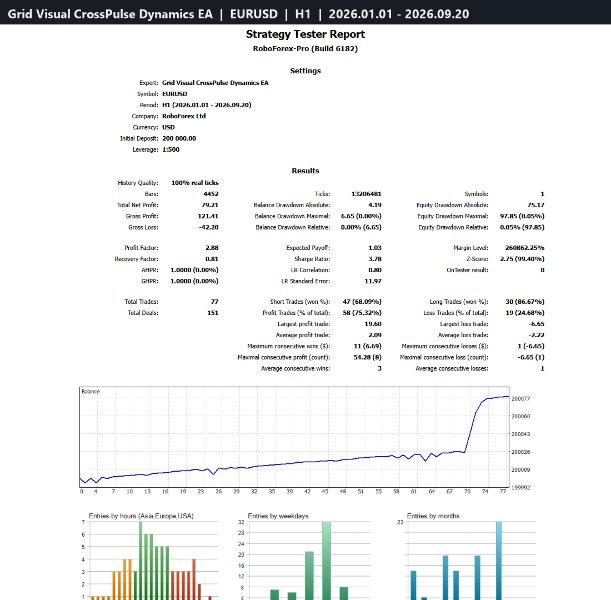
Task: Select the 'RoboForex-Pro (Build 6182)' subtitle
Action: tap(305, 49)
